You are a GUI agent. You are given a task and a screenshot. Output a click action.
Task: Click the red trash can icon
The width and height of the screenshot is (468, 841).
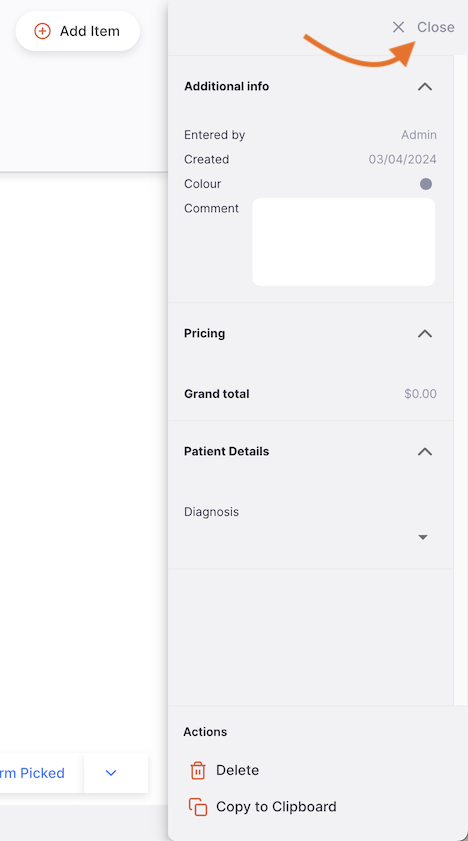tap(198, 770)
